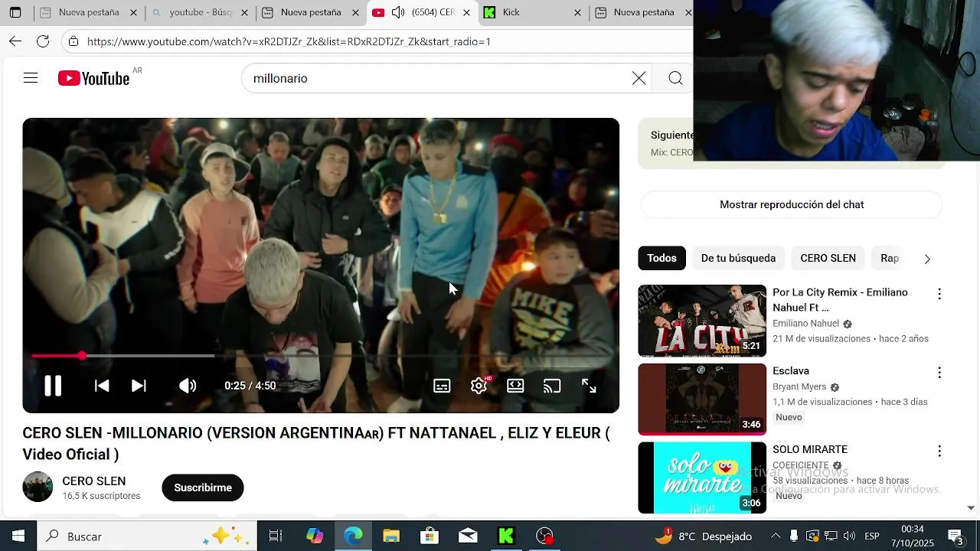This screenshot has height=551, width=980.
Task: Open Task View from the taskbar
Action: [x=276, y=536]
